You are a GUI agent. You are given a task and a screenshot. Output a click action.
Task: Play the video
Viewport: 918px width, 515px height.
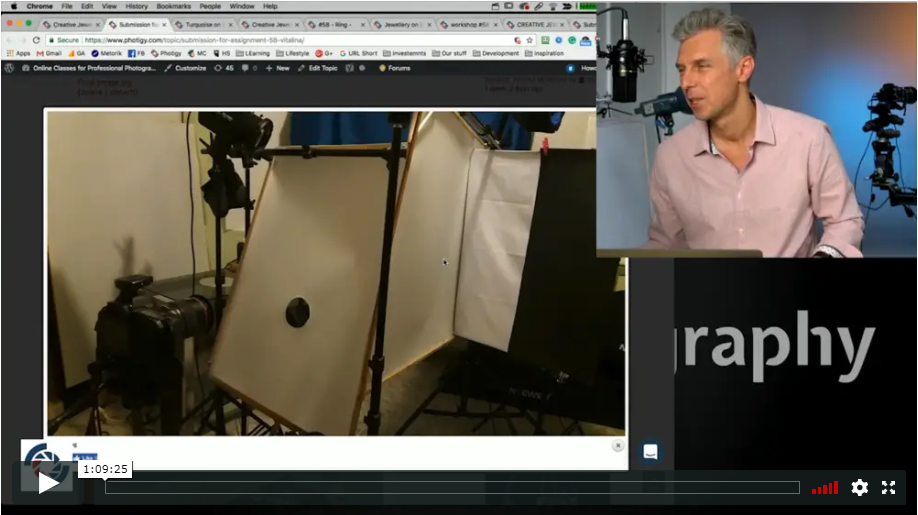coord(48,483)
